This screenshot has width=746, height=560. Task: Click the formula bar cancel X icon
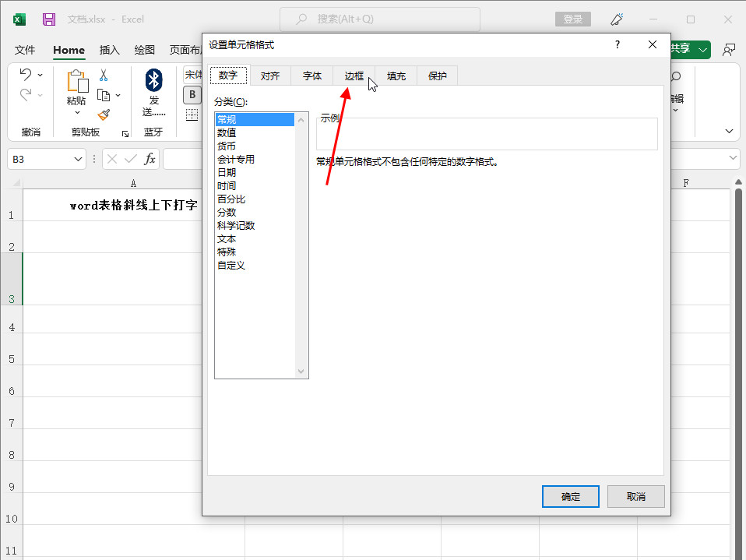[112, 159]
